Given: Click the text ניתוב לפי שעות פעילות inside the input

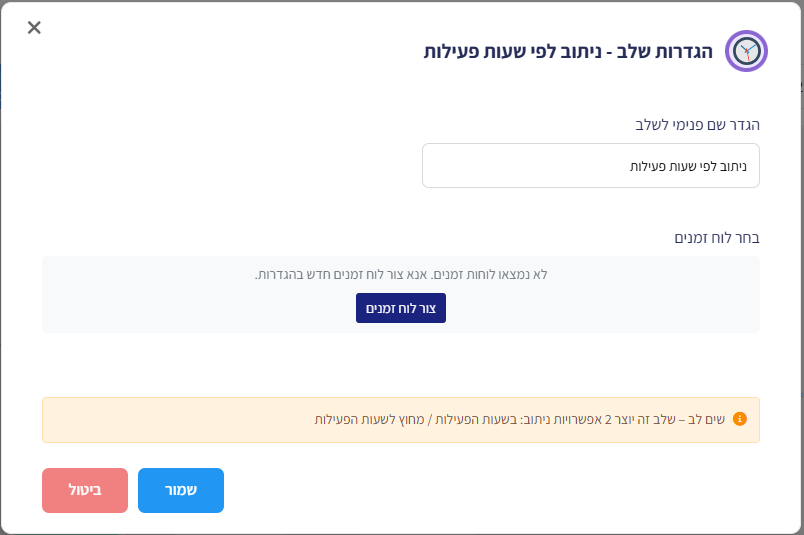Looking at the screenshot, I should (688, 166).
